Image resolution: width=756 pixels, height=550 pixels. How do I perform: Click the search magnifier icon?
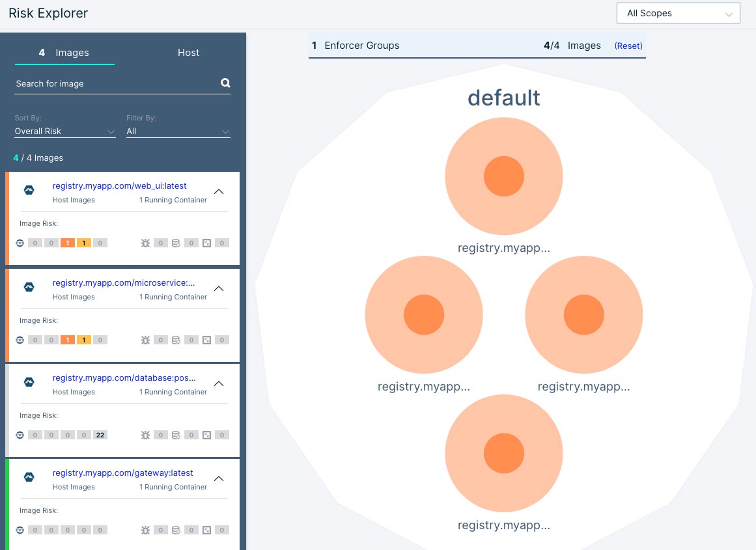[x=225, y=83]
